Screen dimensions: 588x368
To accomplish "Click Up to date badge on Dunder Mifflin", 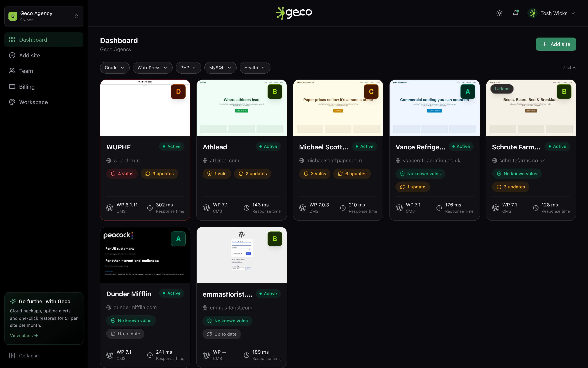I will pos(125,334).
